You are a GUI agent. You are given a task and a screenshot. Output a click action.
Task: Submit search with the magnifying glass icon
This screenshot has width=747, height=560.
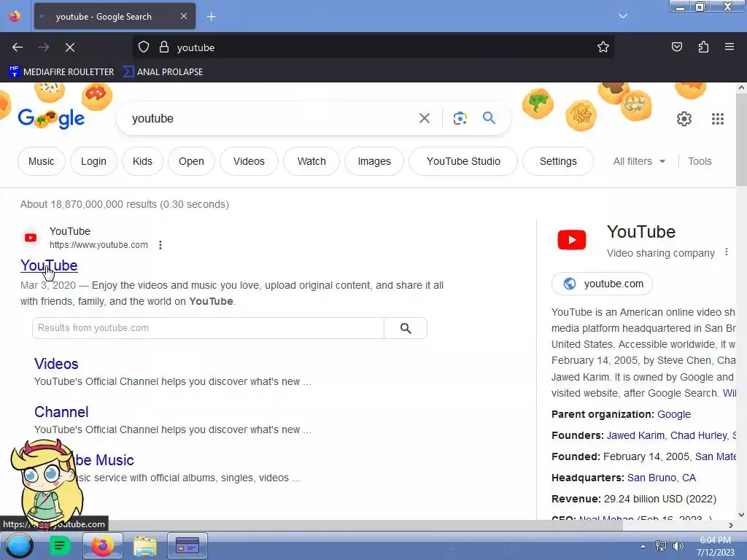pyautogui.click(x=489, y=118)
